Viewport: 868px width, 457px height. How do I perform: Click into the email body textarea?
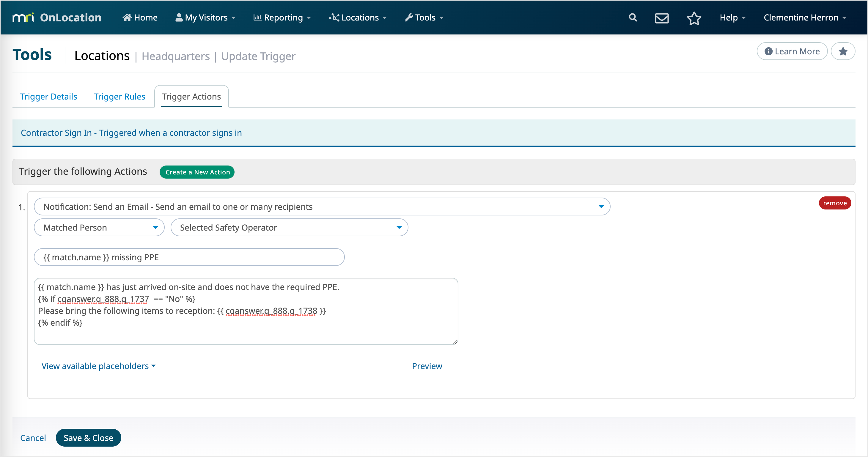[246, 311]
